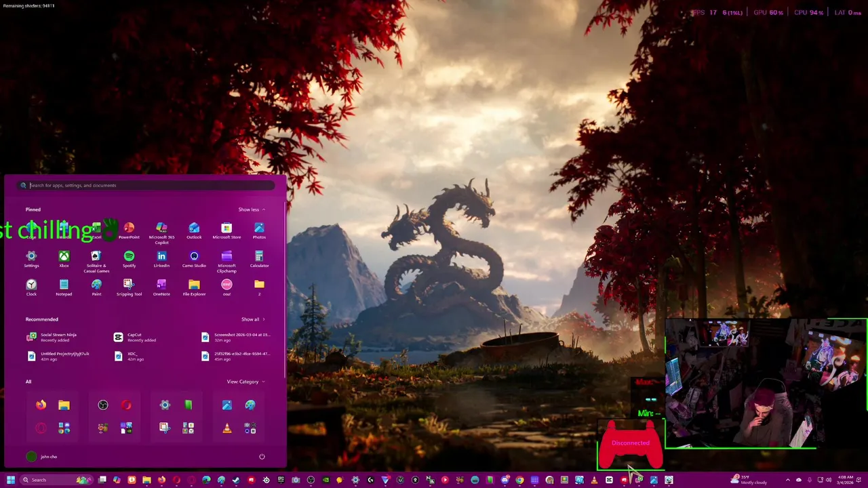
Task: Open OBS Studio in the All section
Action: (x=103, y=405)
